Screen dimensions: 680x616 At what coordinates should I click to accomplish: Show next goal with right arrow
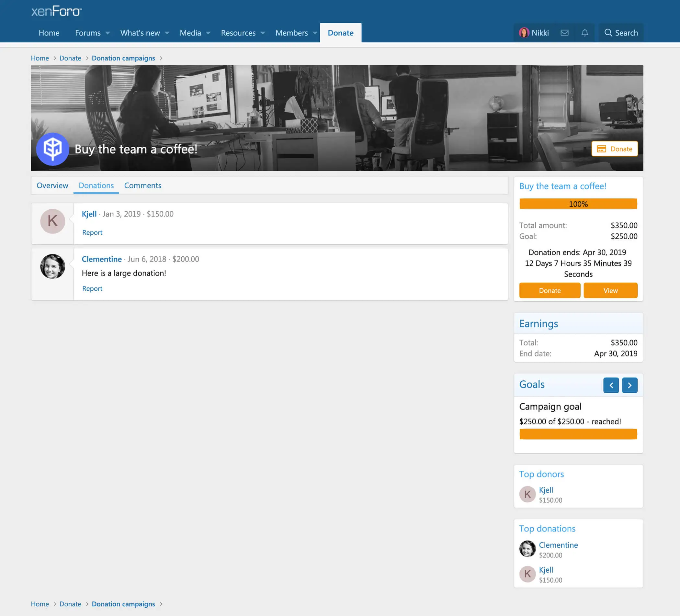pyautogui.click(x=629, y=385)
